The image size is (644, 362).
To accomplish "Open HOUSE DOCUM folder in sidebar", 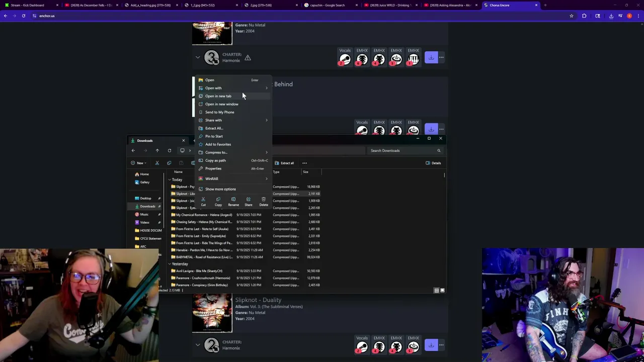I will (x=148, y=230).
